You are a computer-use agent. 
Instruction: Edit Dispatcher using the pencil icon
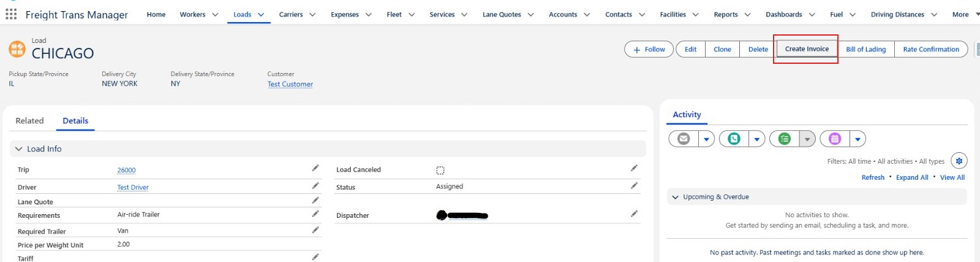pos(634,214)
